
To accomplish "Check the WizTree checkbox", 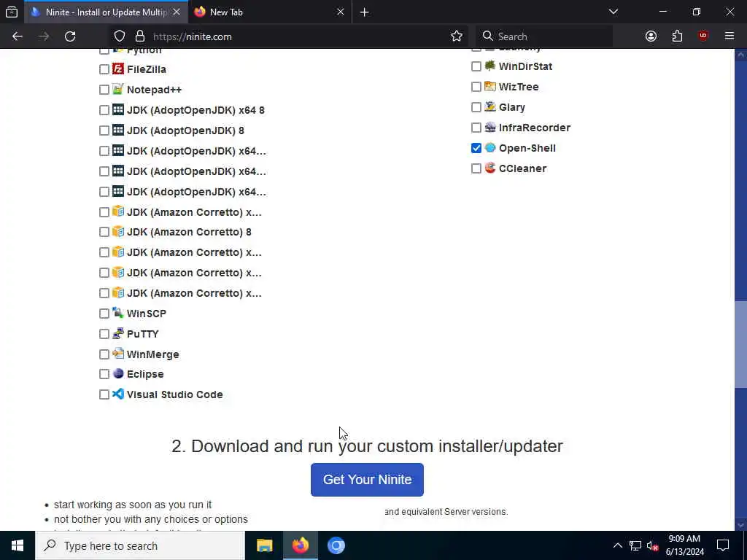I will 476,87.
